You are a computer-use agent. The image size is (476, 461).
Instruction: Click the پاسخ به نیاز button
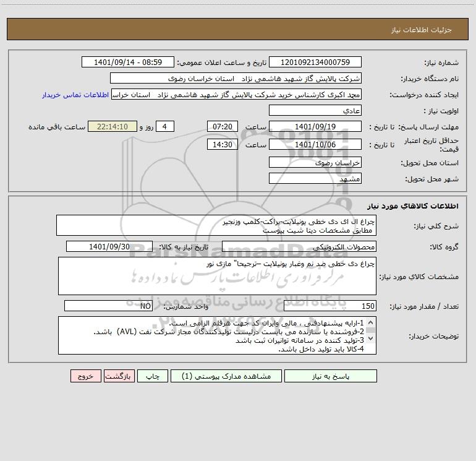(x=330, y=376)
